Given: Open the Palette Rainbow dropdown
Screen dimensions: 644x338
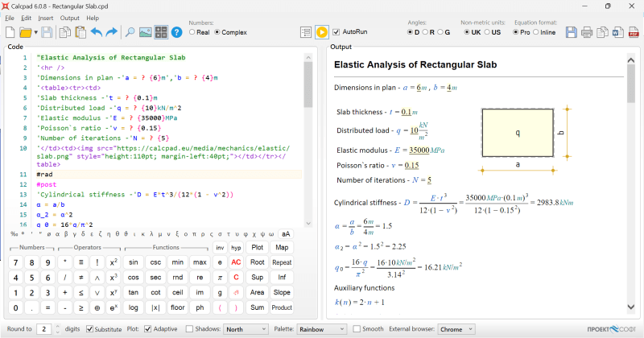Looking at the screenshot, I should click(x=321, y=329).
